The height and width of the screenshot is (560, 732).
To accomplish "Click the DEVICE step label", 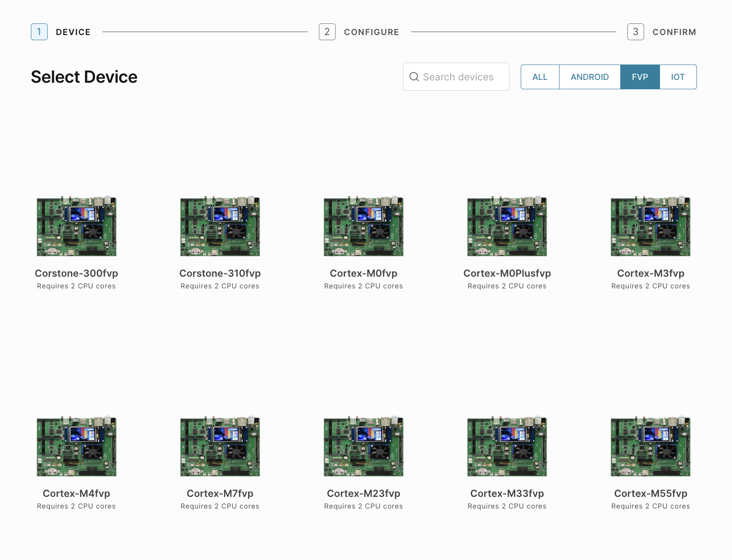I will pos(73,32).
